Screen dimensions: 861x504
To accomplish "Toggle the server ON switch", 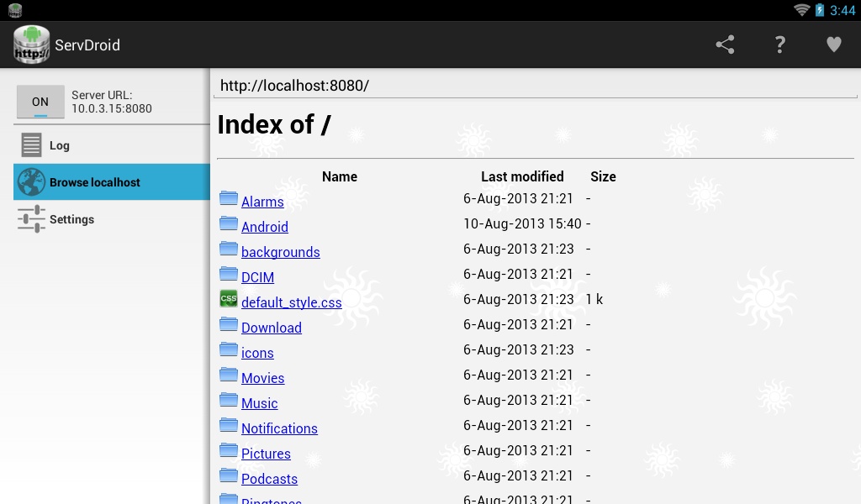I will [x=40, y=102].
